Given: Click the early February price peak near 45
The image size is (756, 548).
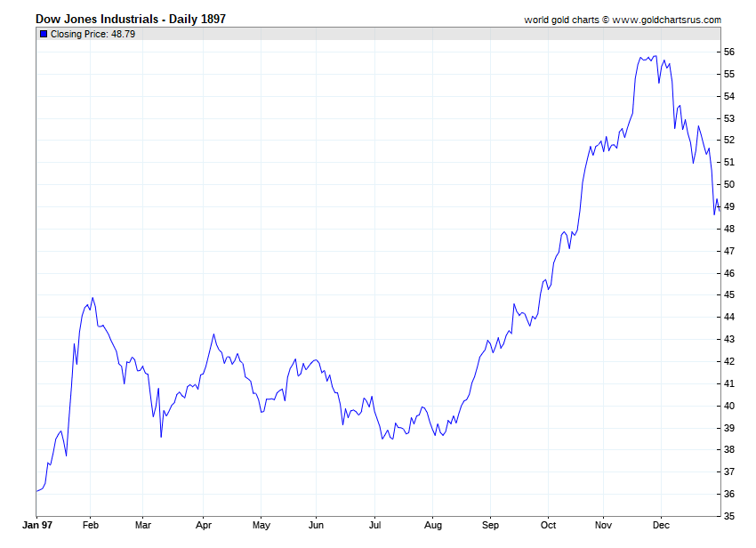Looking at the screenshot, I should 92,298.
